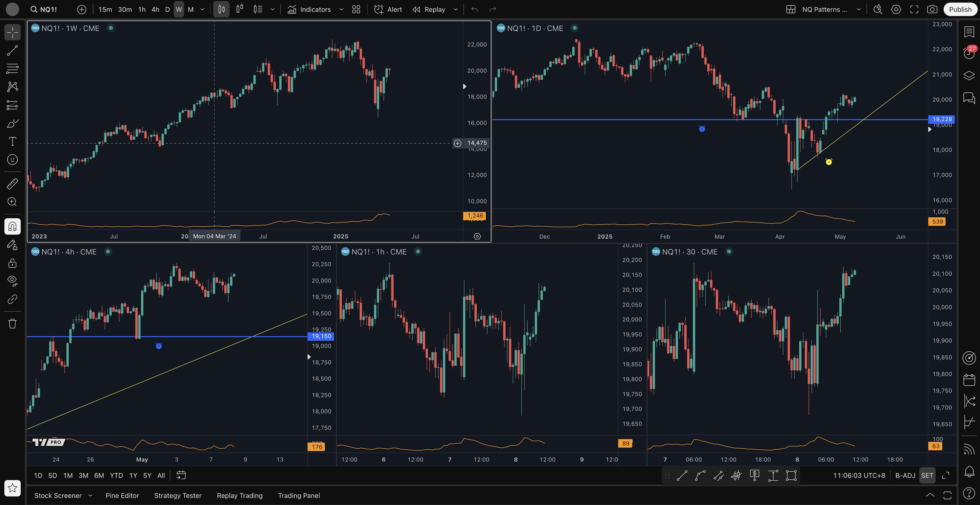Open the Alerts panel clock icon
The width and height of the screenshot is (980, 505).
tap(969, 53)
